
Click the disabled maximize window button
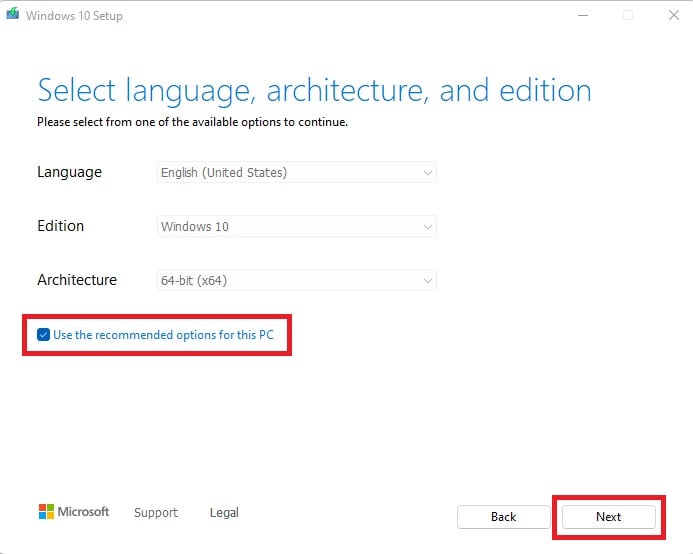(628, 15)
